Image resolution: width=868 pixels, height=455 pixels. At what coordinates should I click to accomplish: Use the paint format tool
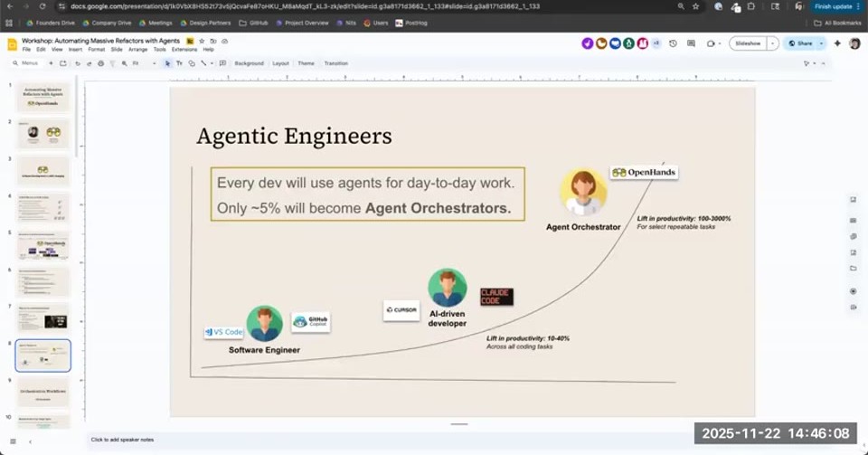112,63
